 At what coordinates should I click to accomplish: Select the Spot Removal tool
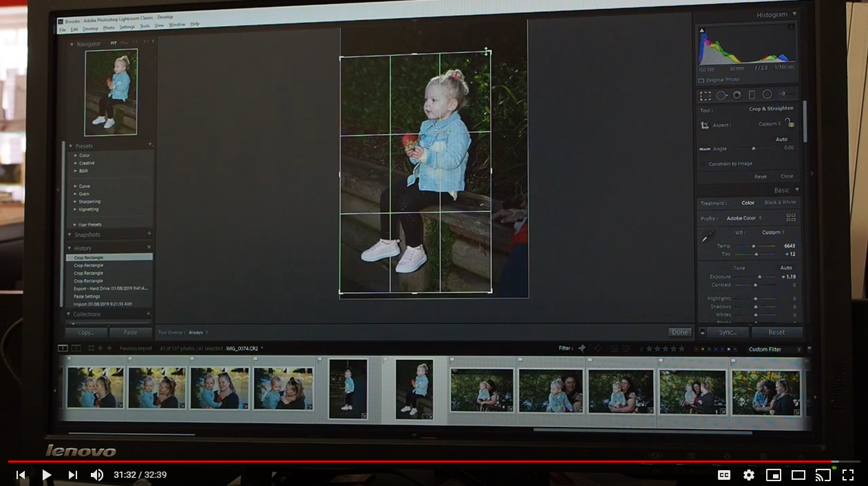(721, 95)
